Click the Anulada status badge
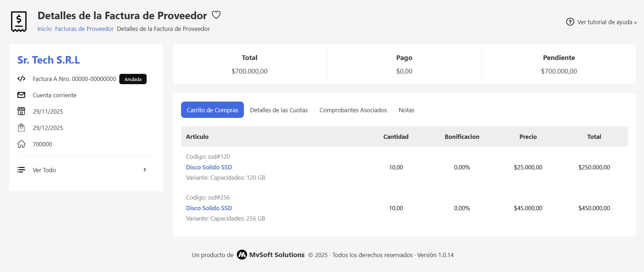This screenshot has height=272, width=644. [133, 79]
